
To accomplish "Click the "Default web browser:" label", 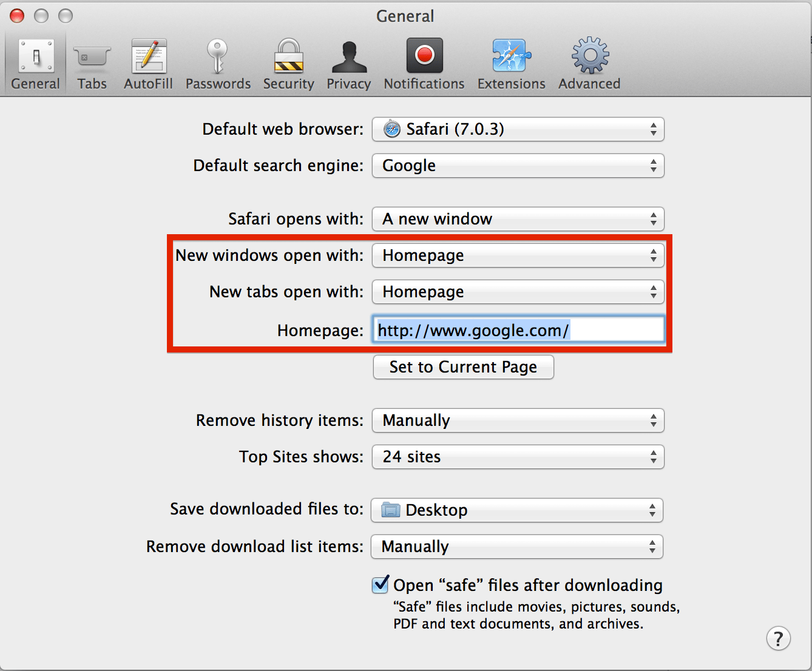I will coord(283,129).
